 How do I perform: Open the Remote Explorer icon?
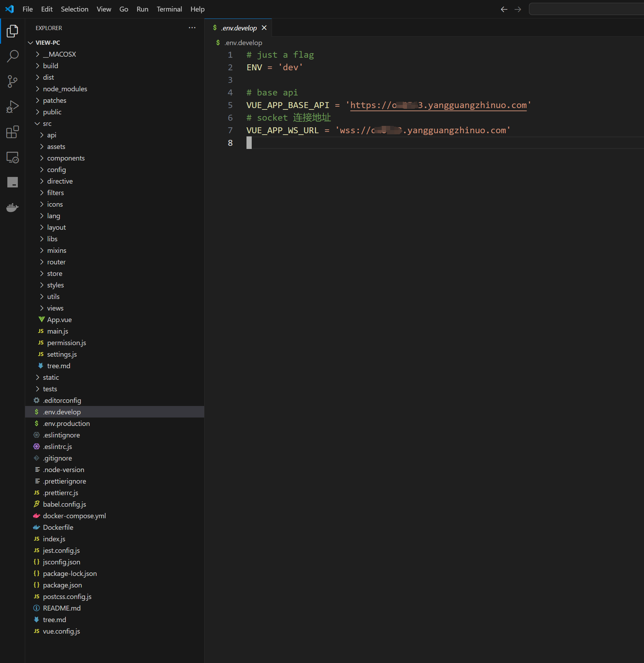point(13,157)
